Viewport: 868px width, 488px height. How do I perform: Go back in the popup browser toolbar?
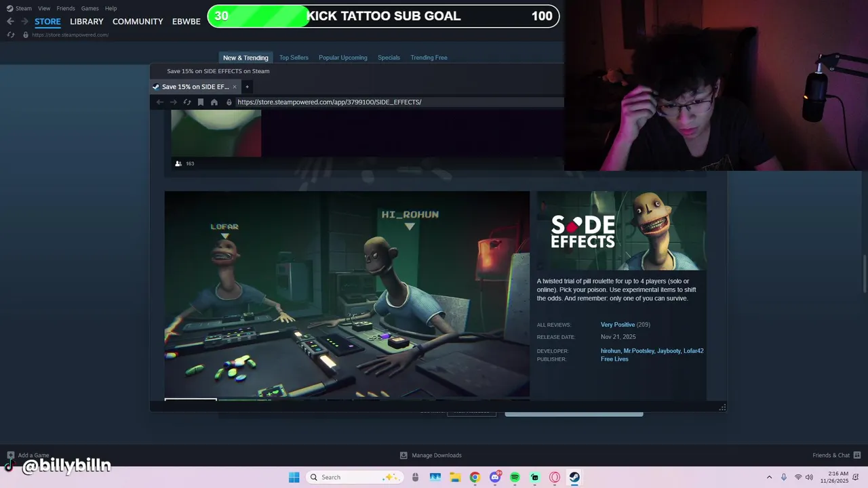(x=160, y=102)
